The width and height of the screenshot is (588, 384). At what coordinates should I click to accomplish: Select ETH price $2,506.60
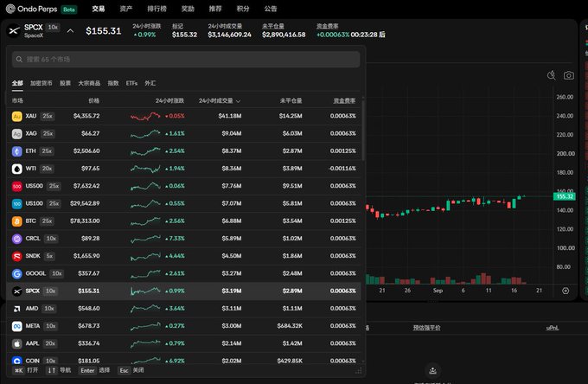[x=86, y=150]
